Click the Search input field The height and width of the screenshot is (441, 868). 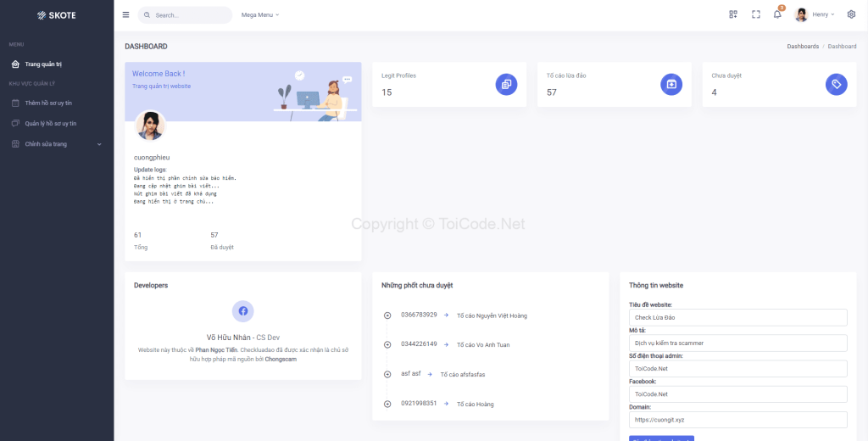pyautogui.click(x=185, y=15)
